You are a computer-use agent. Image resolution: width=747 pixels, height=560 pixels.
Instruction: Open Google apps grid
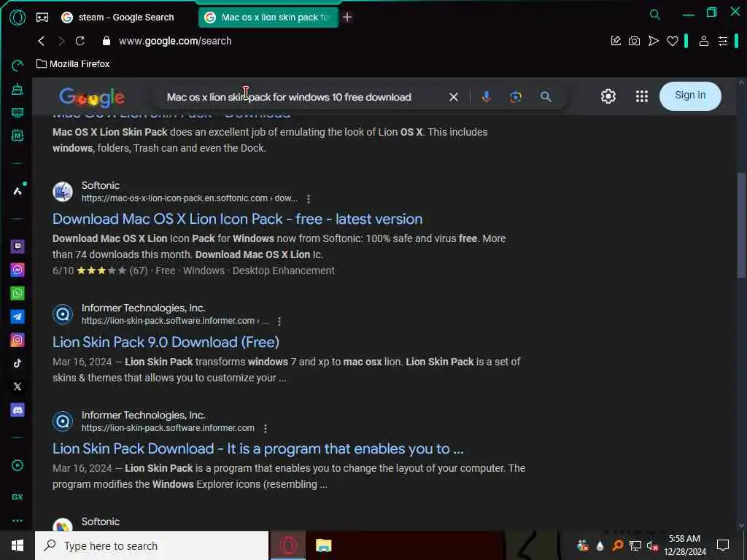pos(642,97)
